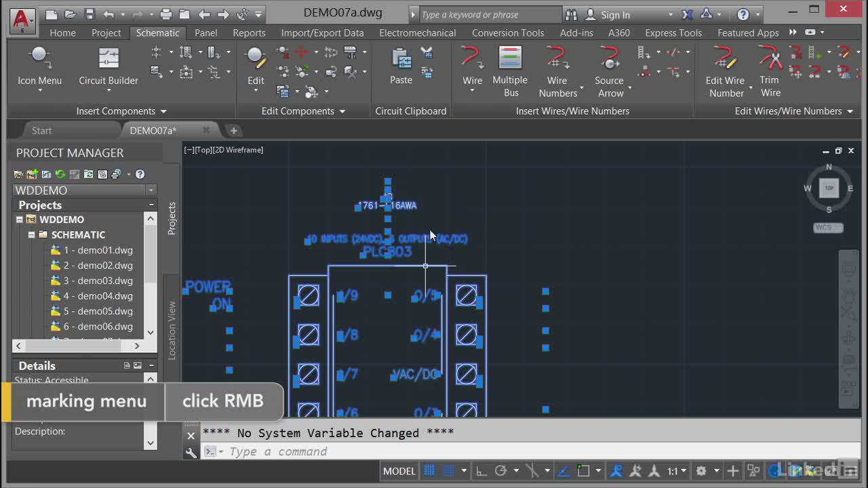Open the Conversion Tools ribbon tab
The height and width of the screenshot is (488, 868).
(x=508, y=33)
